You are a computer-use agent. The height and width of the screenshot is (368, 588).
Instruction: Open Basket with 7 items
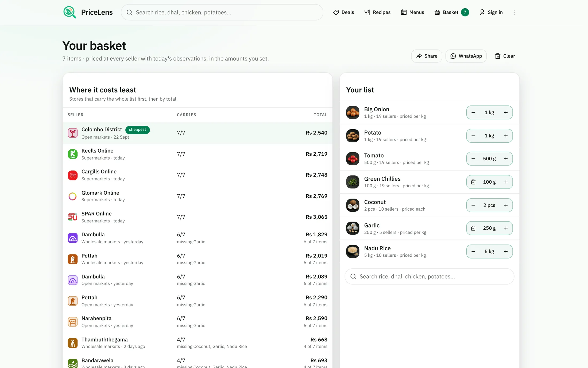point(451,12)
